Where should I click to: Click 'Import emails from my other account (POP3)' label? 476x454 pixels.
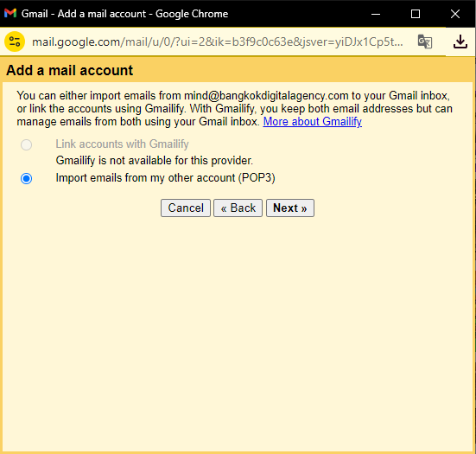[166, 178]
